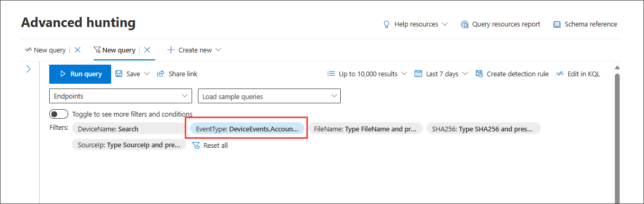Click the calendar icon next to Last 7 days

click(x=418, y=74)
